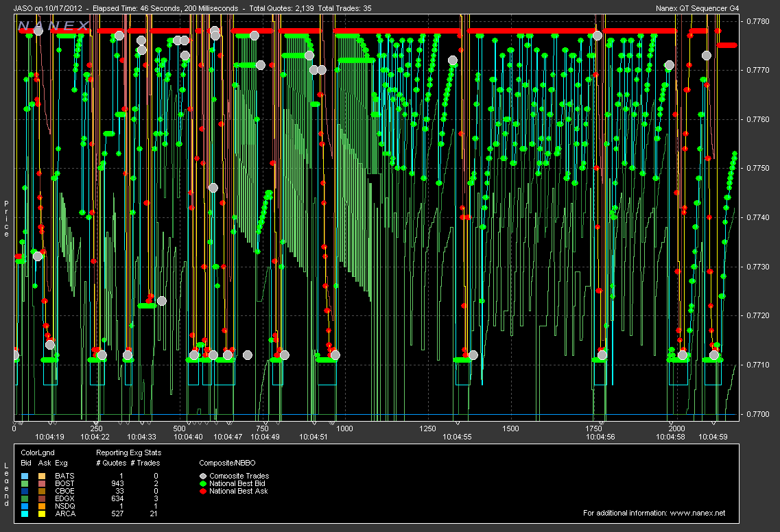
Task: Click the BOST quote count 943
Action: click(117, 483)
